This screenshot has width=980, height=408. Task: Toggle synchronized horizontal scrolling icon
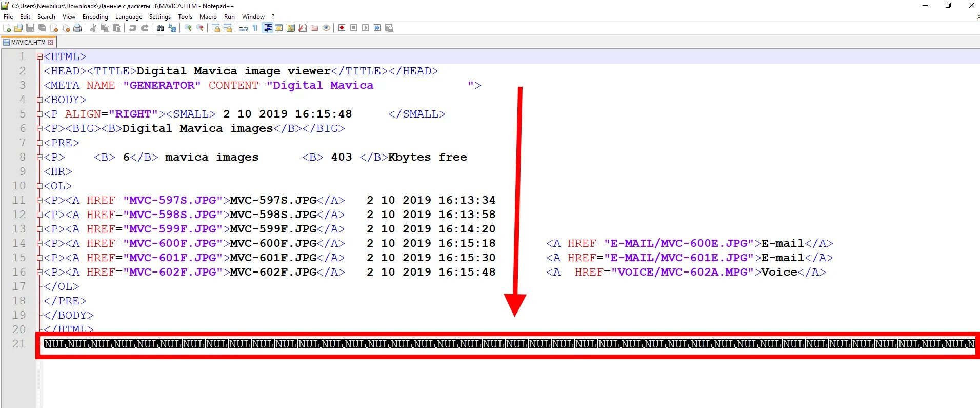228,28
